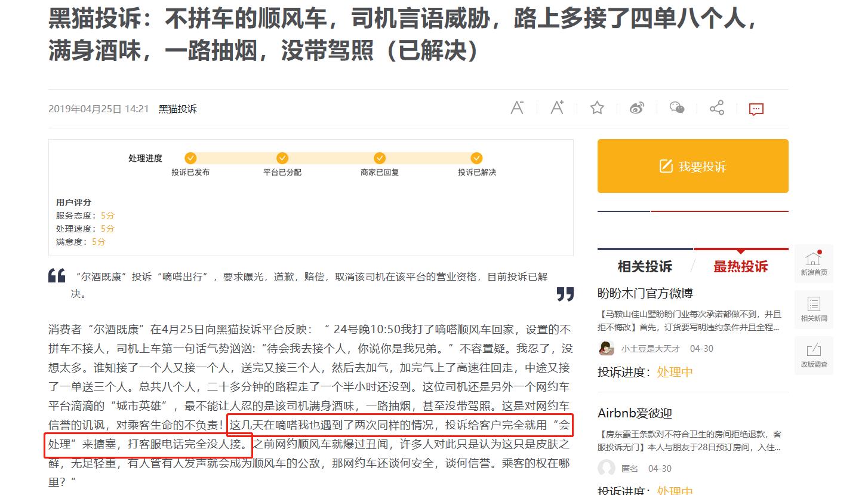
Task: Click username 小土豆是大天才
Action: (650, 349)
